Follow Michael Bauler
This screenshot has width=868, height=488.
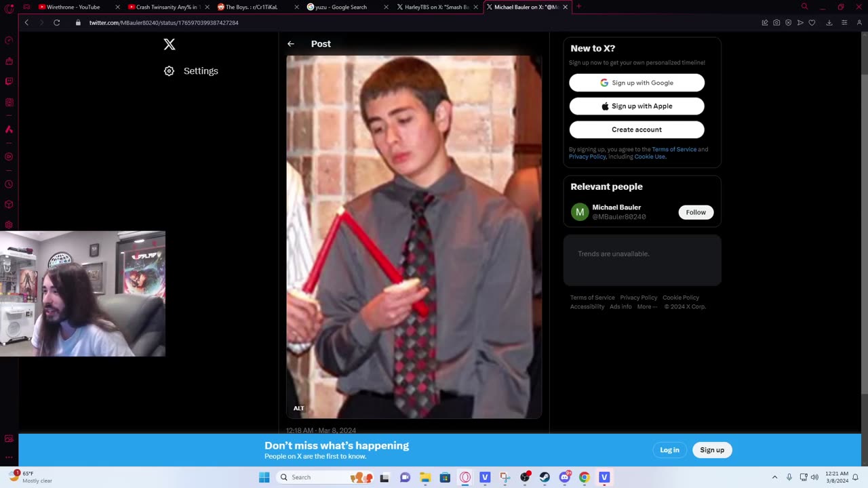(x=696, y=212)
